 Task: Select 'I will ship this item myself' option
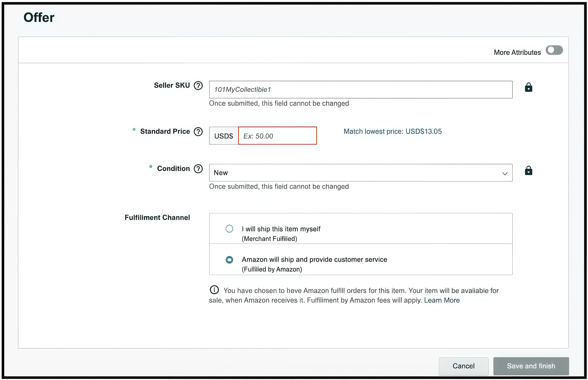coord(229,229)
